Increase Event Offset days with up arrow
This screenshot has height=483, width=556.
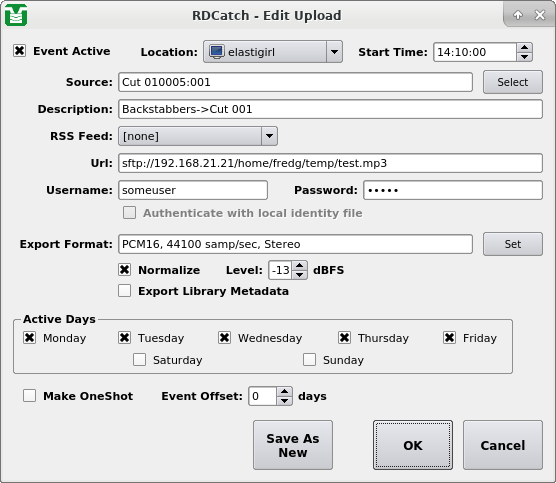click(284, 391)
